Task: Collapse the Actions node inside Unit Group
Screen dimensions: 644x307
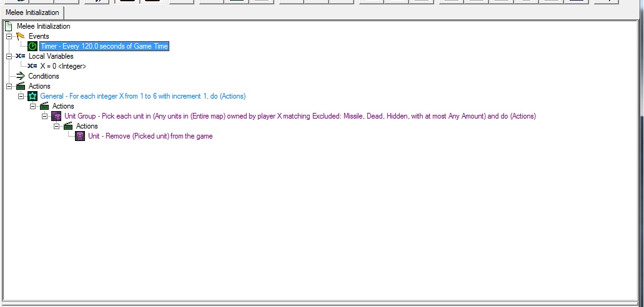Action: tap(57, 126)
